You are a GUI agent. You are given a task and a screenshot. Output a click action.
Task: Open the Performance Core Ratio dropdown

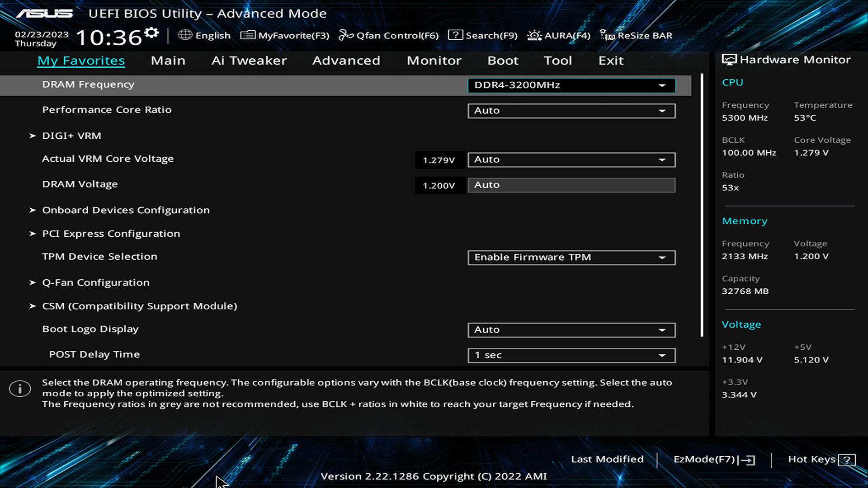(x=571, y=111)
